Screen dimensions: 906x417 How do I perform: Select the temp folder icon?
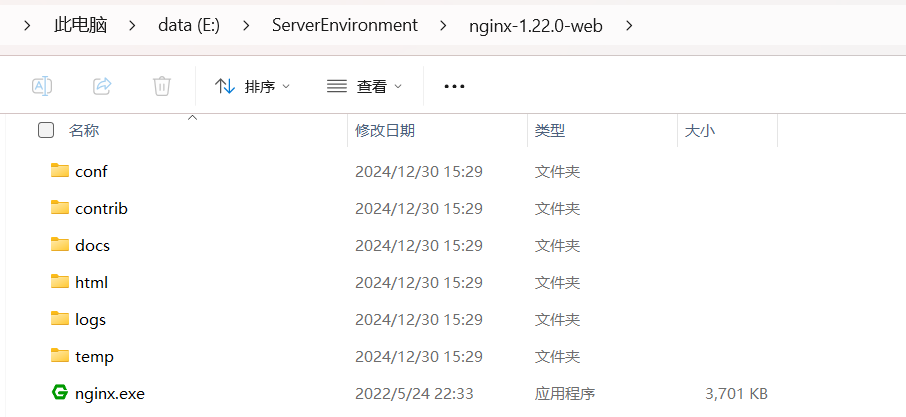60,355
